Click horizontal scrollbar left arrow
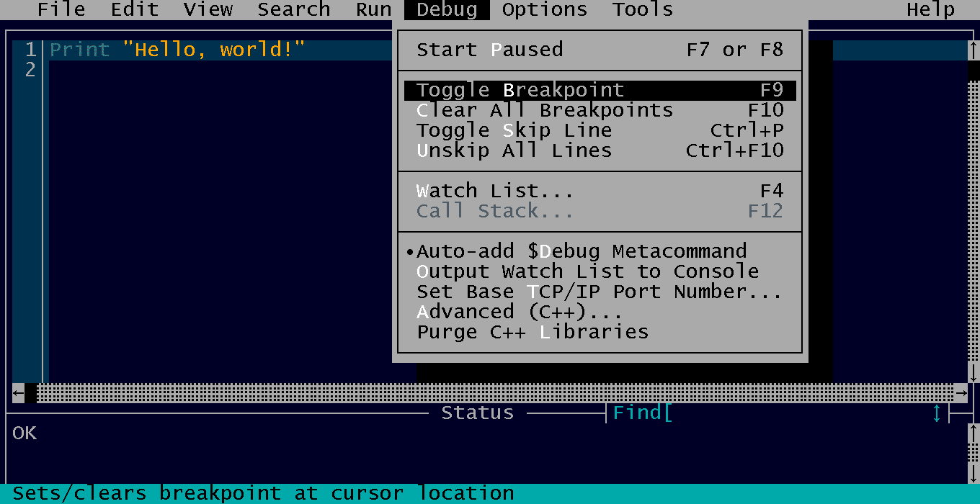Image resolution: width=980 pixels, height=504 pixels. (18, 393)
